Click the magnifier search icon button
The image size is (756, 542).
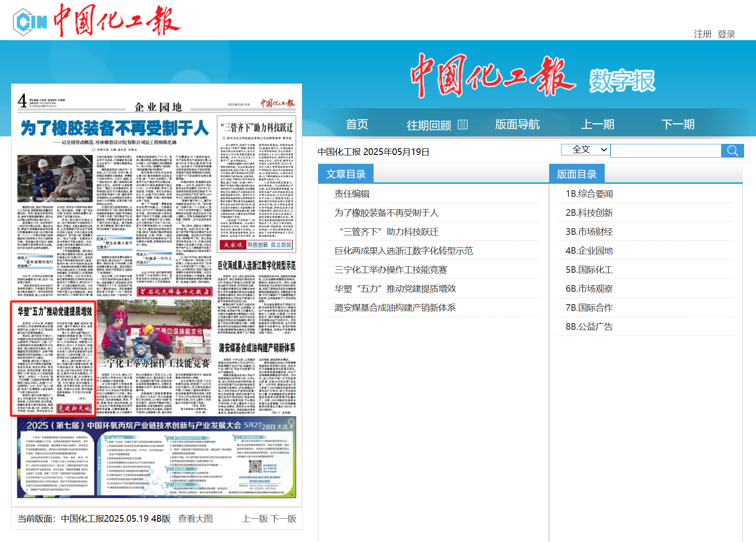[732, 151]
